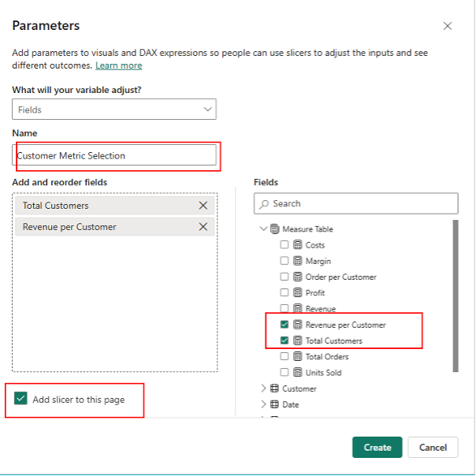Click the Profit label in the tree
476x476 pixels.
pos(315,293)
